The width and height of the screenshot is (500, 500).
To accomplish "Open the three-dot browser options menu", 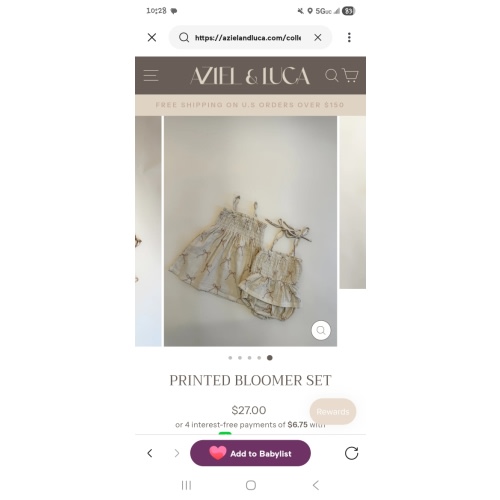I will [x=349, y=37].
